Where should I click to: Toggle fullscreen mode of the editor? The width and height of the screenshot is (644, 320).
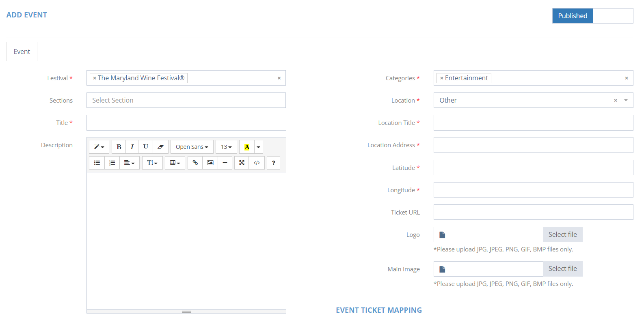pos(242,163)
